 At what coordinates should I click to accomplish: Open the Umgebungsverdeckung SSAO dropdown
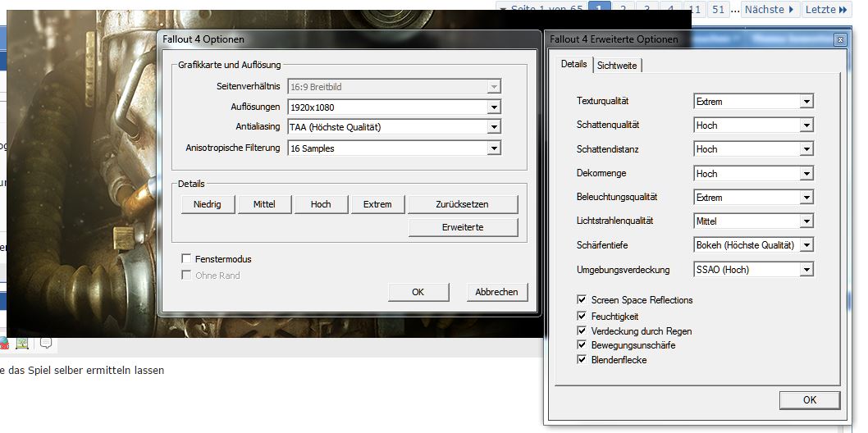(753, 269)
